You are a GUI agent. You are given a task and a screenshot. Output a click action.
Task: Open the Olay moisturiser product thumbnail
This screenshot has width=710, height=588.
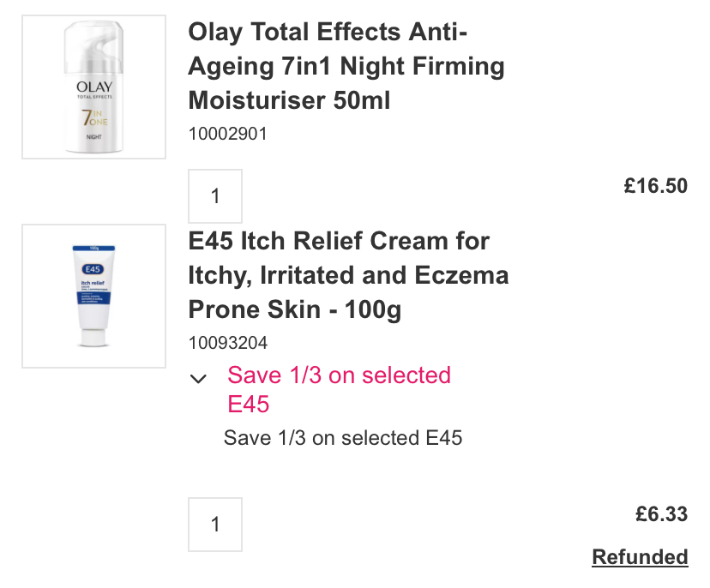pyautogui.click(x=93, y=87)
